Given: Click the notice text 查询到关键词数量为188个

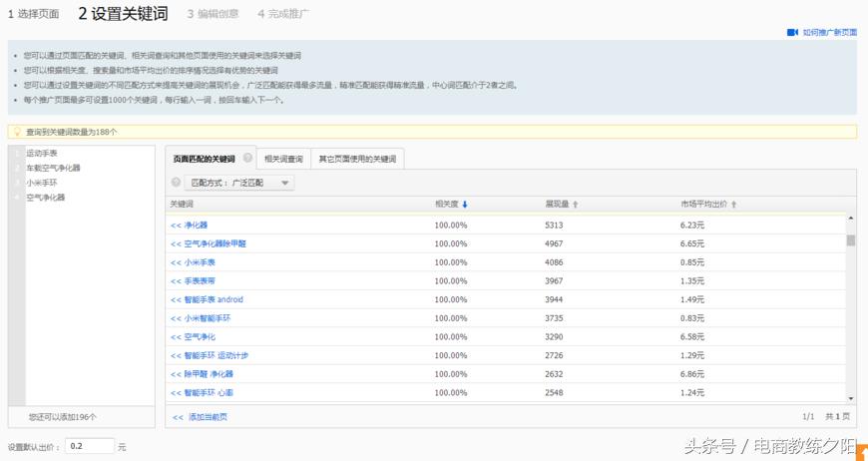Looking at the screenshot, I should 72,133.
